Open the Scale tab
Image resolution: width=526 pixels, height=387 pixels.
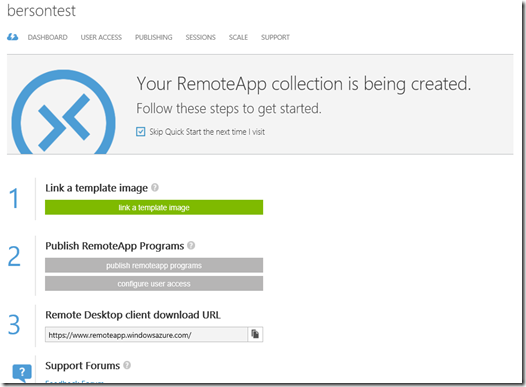(x=238, y=37)
